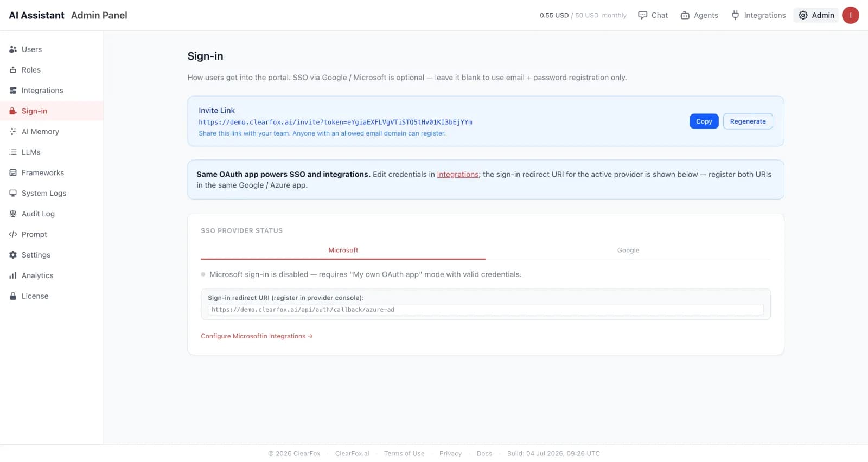Open Roles in the sidebar
The image size is (868, 462).
pos(52,70)
